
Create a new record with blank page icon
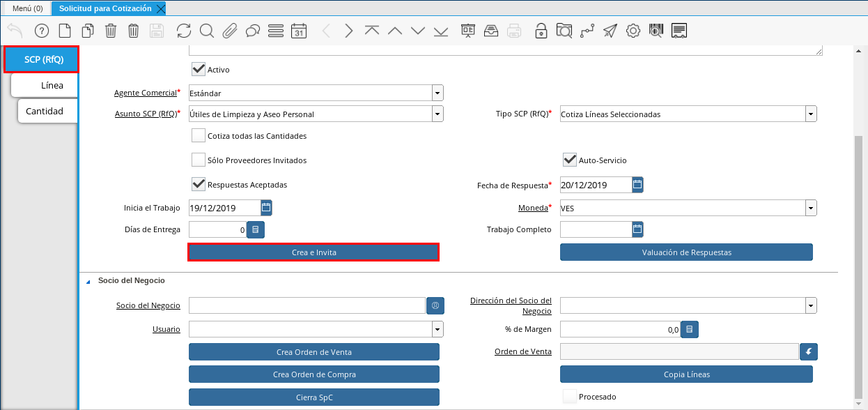pyautogui.click(x=65, y=31)
